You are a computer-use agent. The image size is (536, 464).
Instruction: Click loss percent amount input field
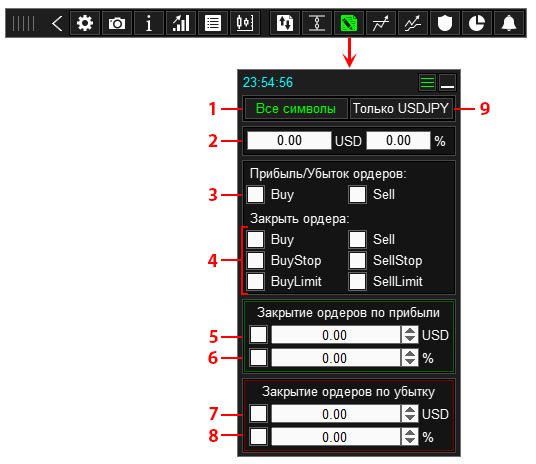(336, 437)
